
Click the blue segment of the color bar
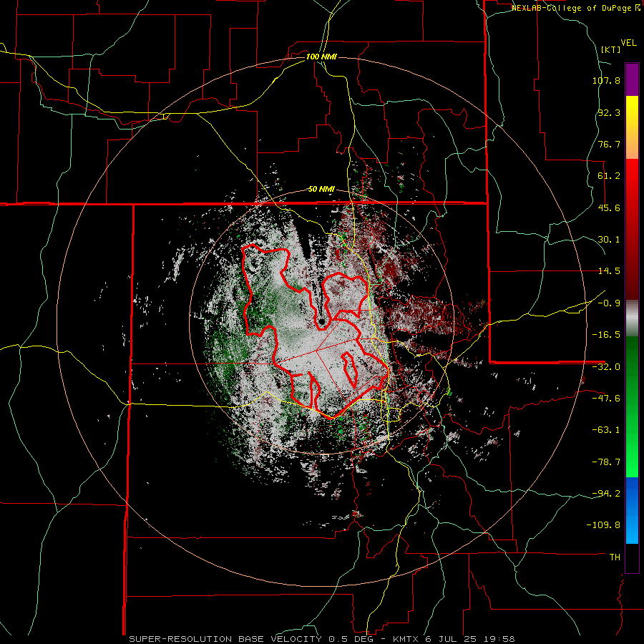(632, 510)
